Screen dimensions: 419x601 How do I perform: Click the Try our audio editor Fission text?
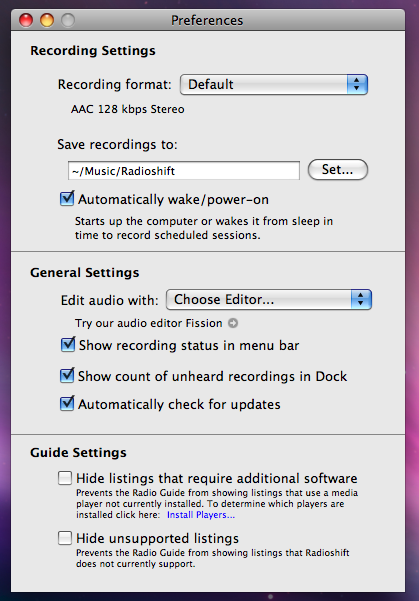click(x=148, y=323)
